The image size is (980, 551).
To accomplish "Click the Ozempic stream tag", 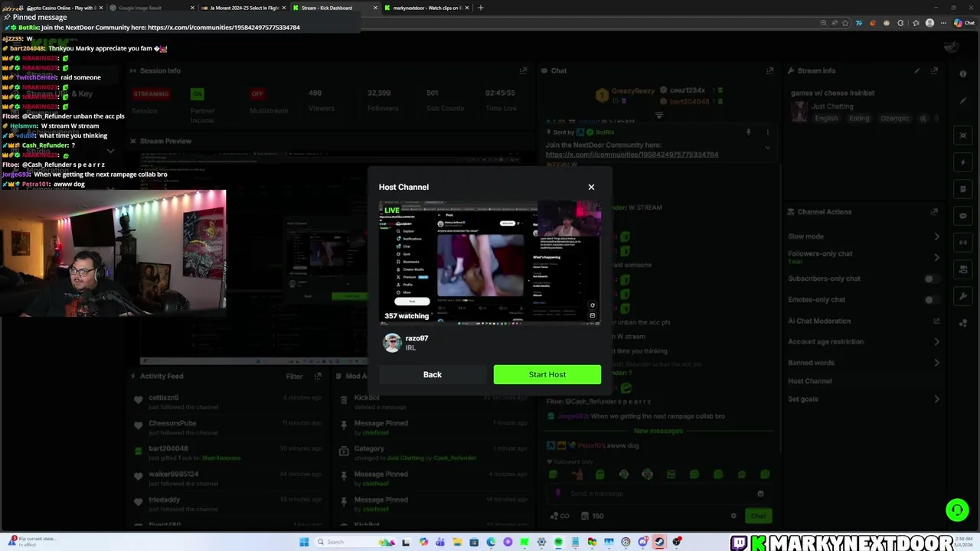I will [x=894, y=119].
